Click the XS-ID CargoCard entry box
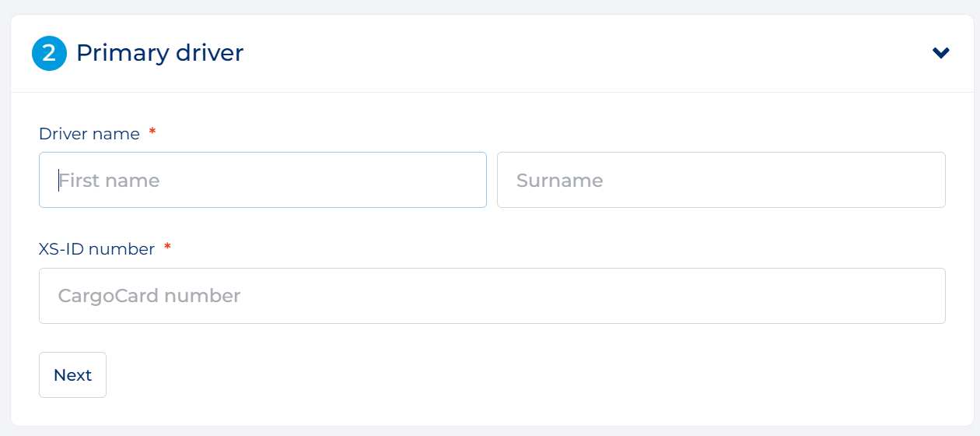The image size is (980, 436). tap(492, 296)
